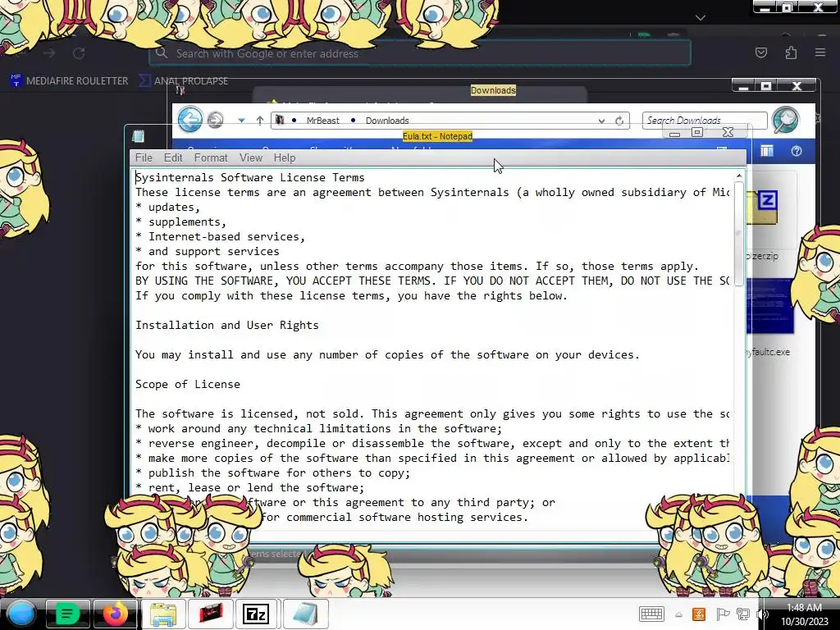Open the Format menu in Notepad
The height and width of the screenshot is (630, 840).
click(x=211, y=158)
